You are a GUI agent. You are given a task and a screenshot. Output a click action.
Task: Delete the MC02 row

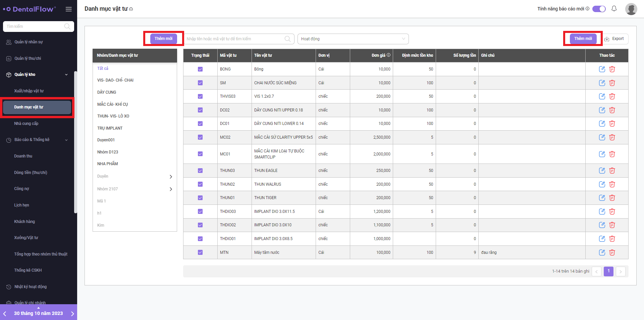coord(612,137)
